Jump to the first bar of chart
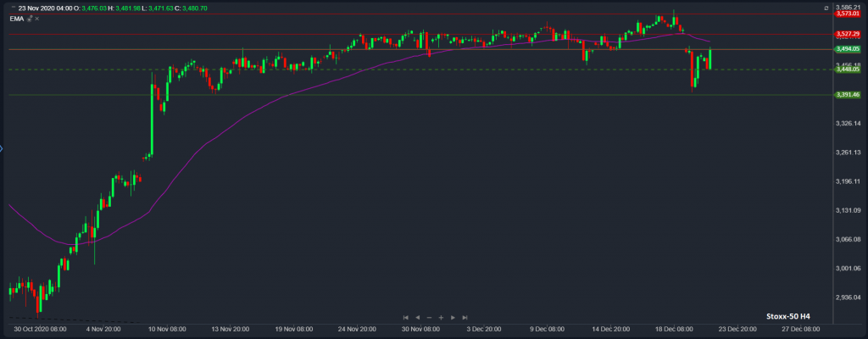The width and height of the screenshot is (868, 339). pos(406,317)
